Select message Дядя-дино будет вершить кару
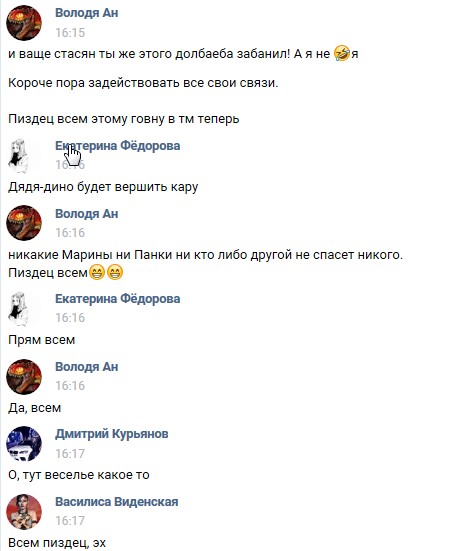 [103, 187]
